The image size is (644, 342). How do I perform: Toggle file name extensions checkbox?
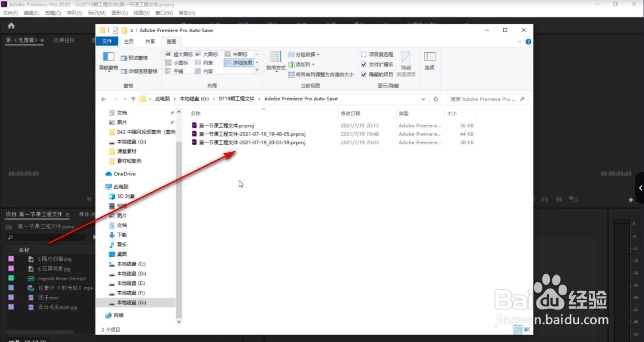click(x=377, y=64)
